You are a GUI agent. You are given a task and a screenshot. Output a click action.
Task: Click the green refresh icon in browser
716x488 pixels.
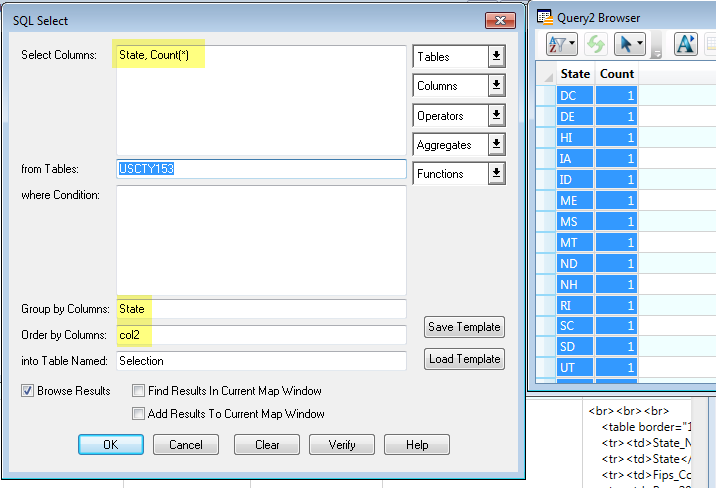[597, 44]
